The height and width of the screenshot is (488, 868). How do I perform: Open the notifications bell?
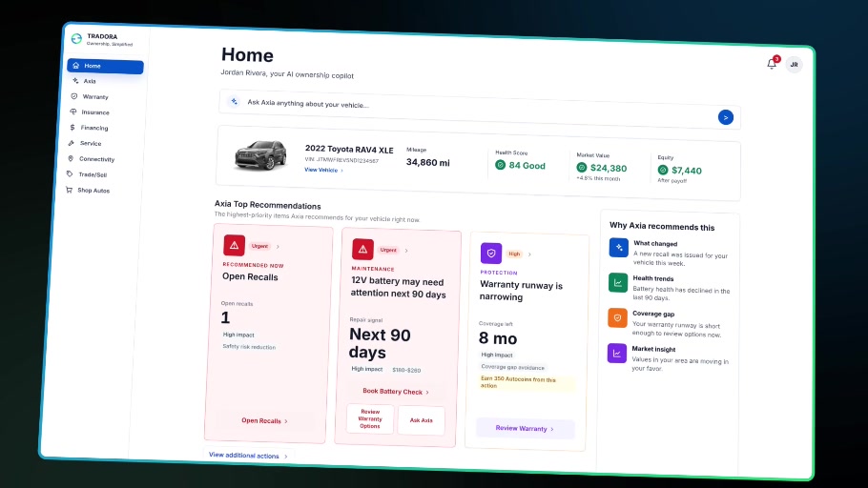772,64
